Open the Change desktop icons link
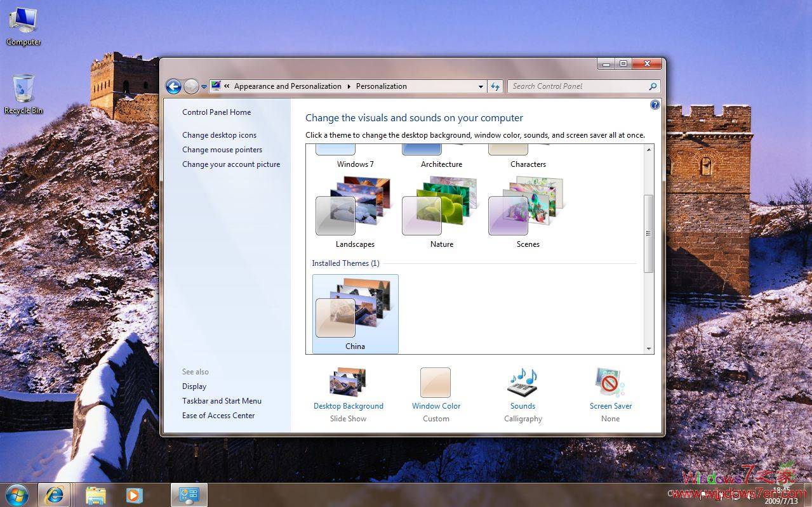Viewport: 812px width, 507px height. click(x=219, y=135)
